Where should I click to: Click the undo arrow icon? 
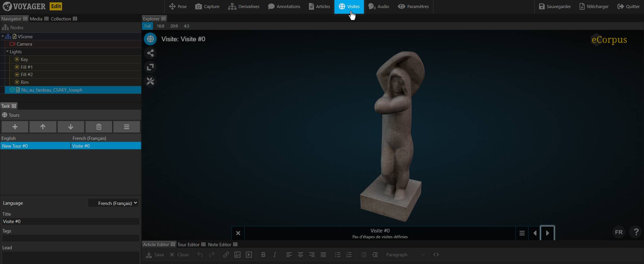pos(200,255)
